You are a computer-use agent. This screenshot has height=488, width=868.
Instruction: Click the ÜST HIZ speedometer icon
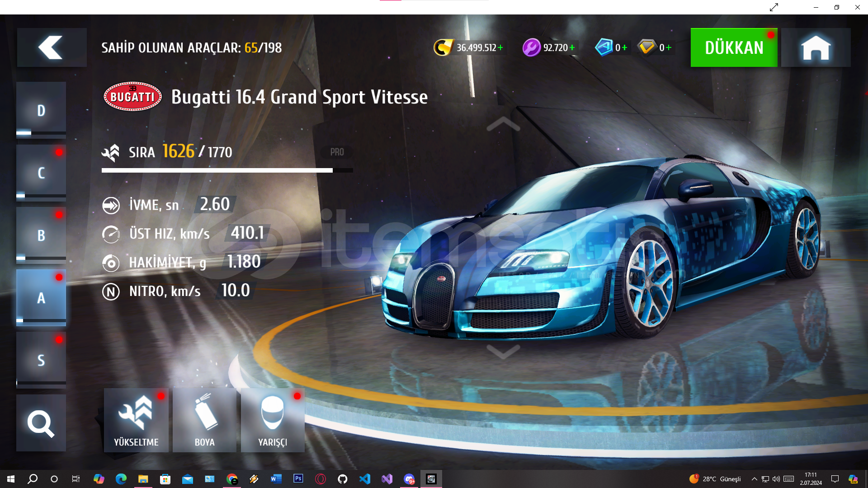point(111,234)
